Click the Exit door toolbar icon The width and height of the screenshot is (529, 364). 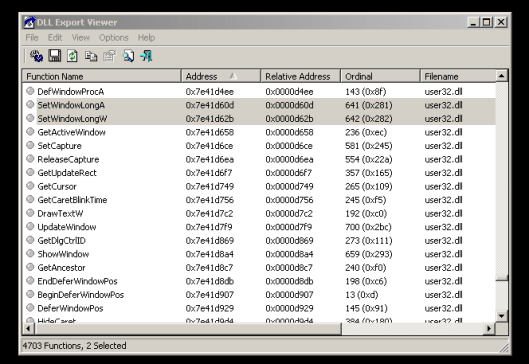pyautogui.click(x=146, y=56)
